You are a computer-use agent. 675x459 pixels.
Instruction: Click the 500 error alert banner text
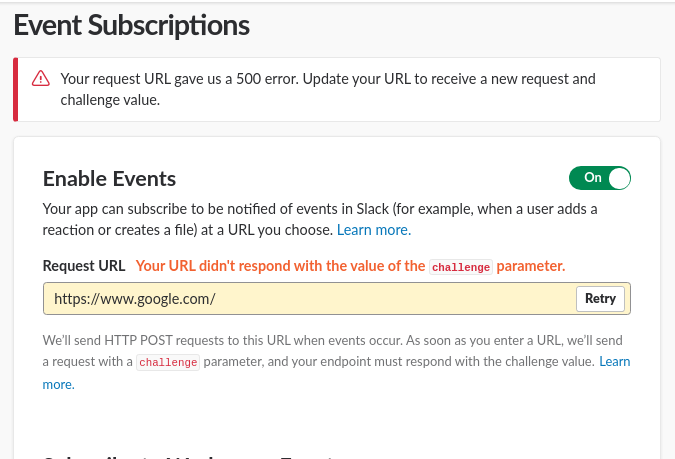point(328,89)
